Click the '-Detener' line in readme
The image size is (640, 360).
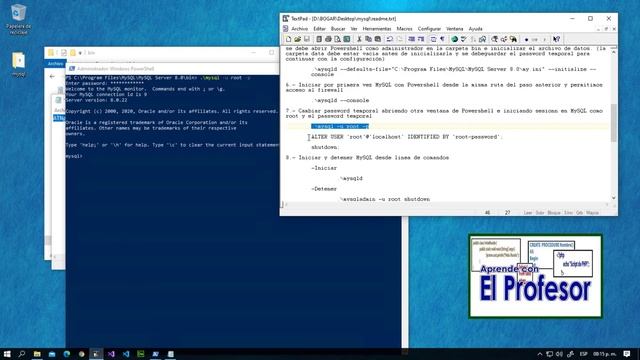(324, 189)
